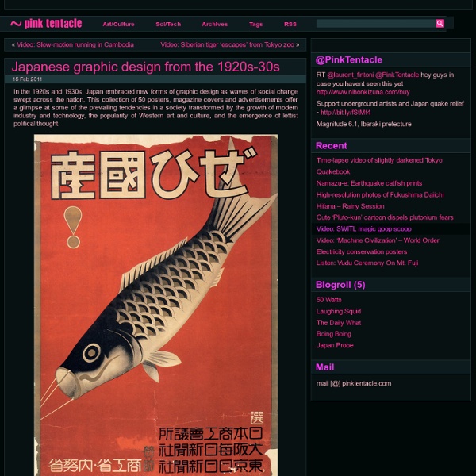Focus the site search input field
This screenshot has width=476, height=476.
coord(376,23)
